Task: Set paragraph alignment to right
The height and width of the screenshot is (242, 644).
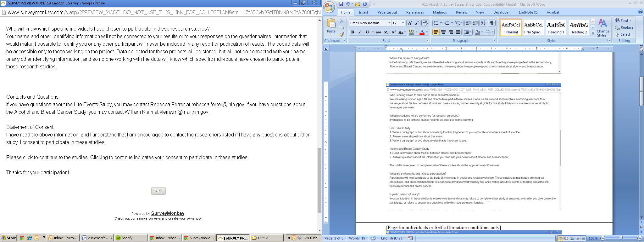Action: click(x=451, y=32)
